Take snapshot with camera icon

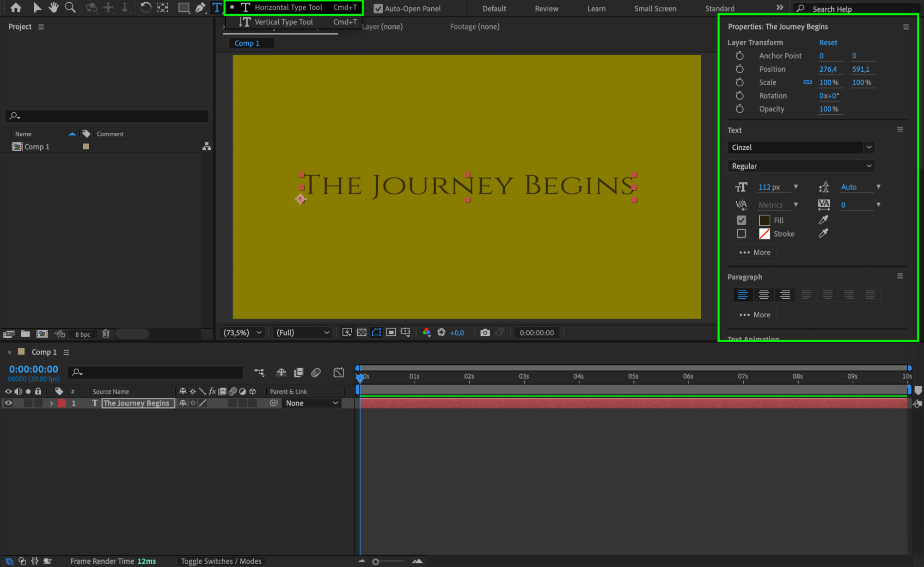pos(485,333)
